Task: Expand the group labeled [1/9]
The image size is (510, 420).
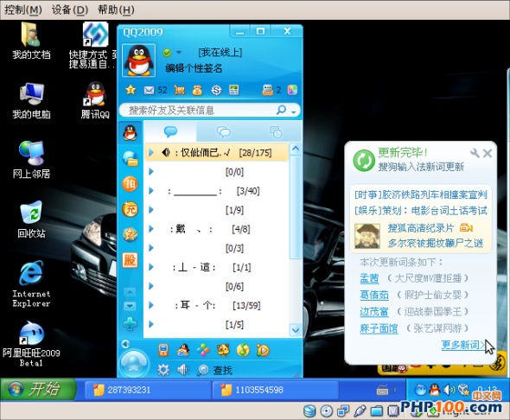Action: pos(151,210)
